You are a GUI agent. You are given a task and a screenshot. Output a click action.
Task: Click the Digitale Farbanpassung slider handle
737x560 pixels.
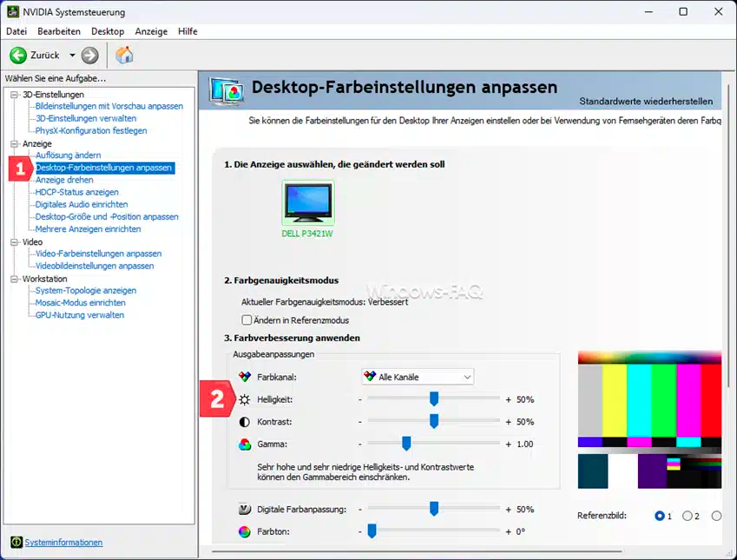click(x=434, y=508)
